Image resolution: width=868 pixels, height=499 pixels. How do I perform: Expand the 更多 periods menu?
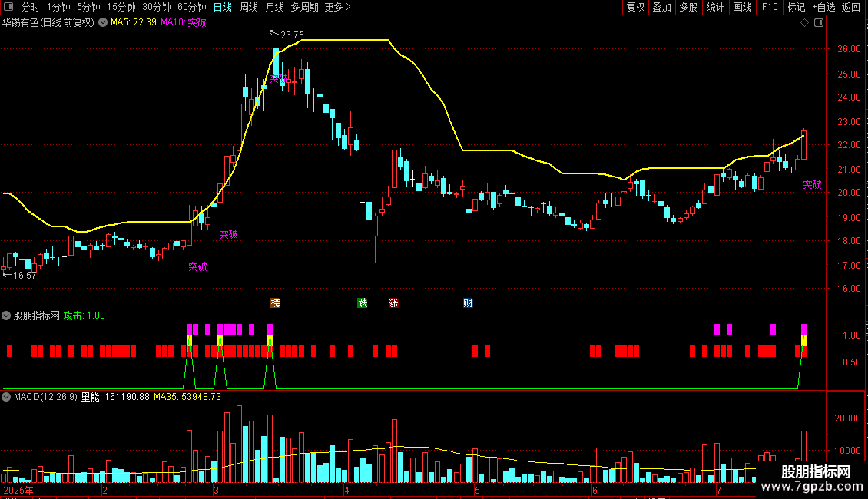pos(337,7)
